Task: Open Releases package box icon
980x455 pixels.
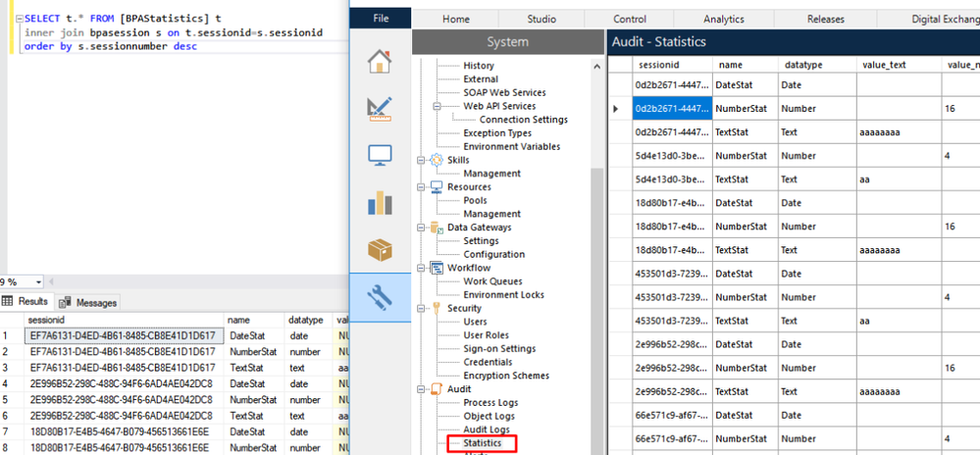Action: pos(380,250)
